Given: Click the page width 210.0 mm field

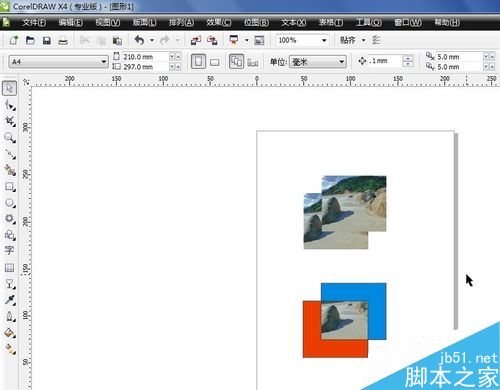Looking at the screenshot, I should click(145, 57).
